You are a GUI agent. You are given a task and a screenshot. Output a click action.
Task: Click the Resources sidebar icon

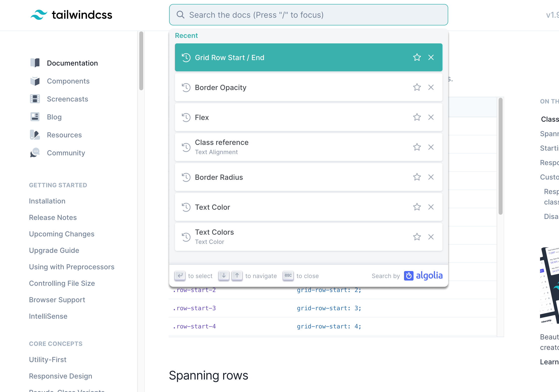(35, 135)
